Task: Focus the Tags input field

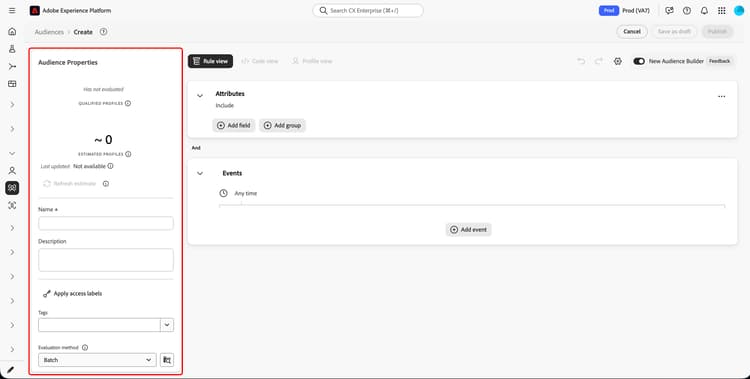Action: pos(99,325)
